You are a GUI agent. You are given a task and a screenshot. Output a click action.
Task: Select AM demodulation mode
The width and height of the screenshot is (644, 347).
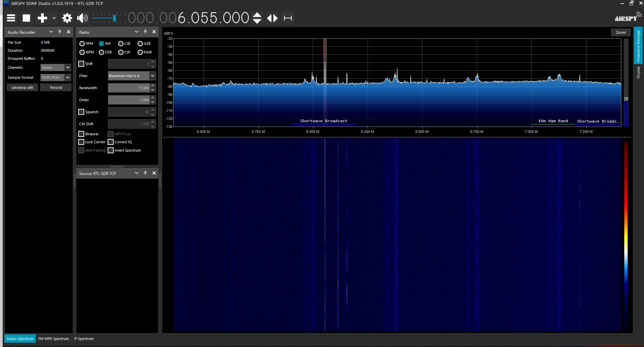(x=105, y=43)
